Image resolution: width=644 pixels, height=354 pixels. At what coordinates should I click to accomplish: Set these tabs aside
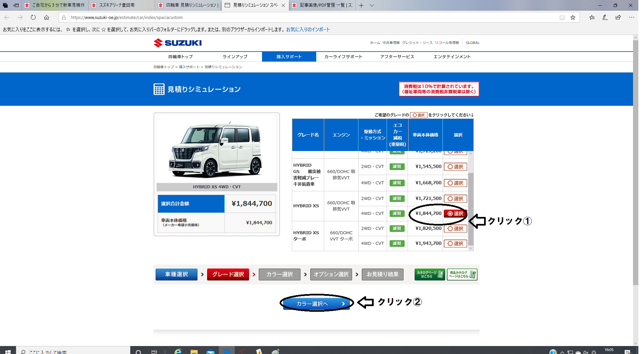pos(16,5)
